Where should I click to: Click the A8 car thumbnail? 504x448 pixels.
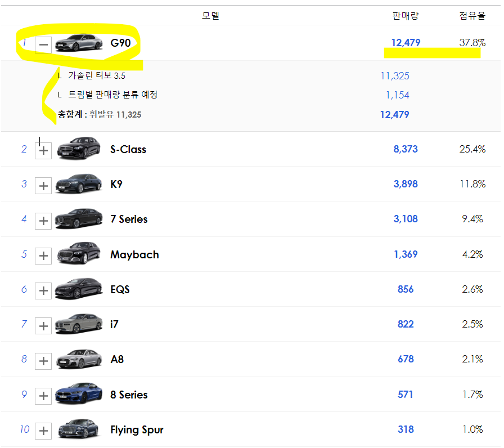tap(79, 359)
